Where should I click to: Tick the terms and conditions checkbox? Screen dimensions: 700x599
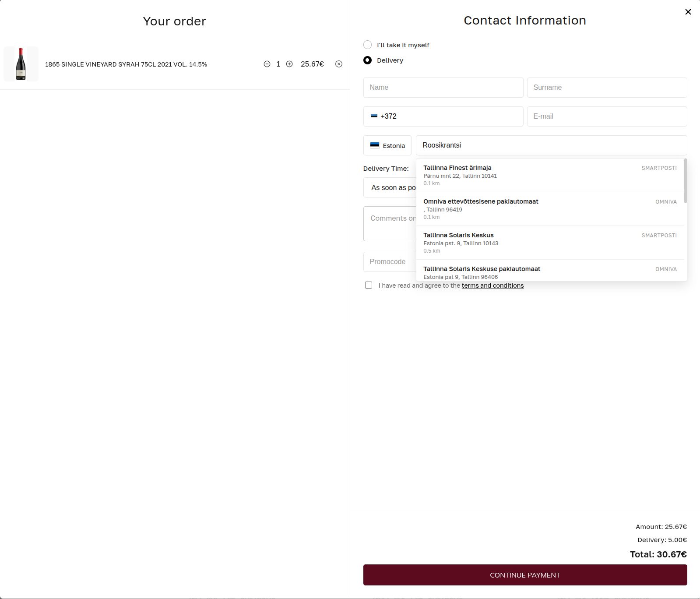(x=369, y=285)
